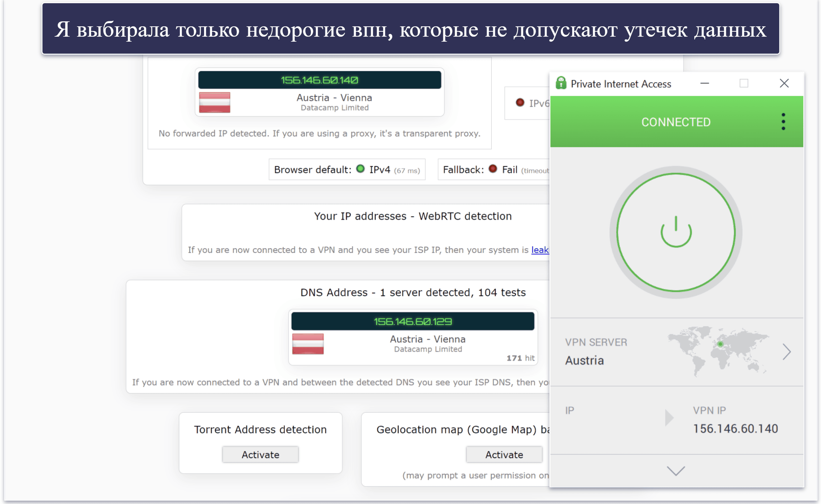This screenshot has height=504, width=821.
Task: Click the 'Private Internet Access' window title
Action: [621, 84]
